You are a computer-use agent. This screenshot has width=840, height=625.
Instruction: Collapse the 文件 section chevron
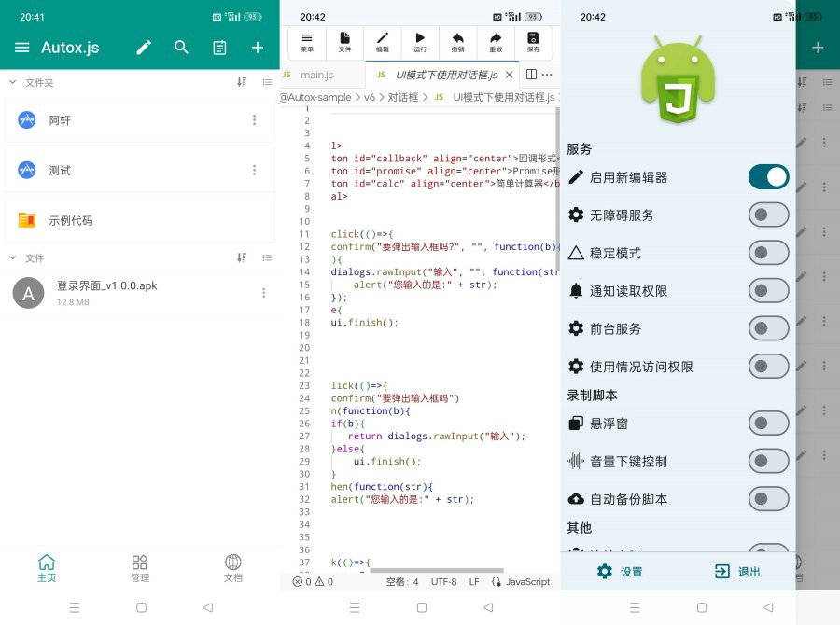13,257
